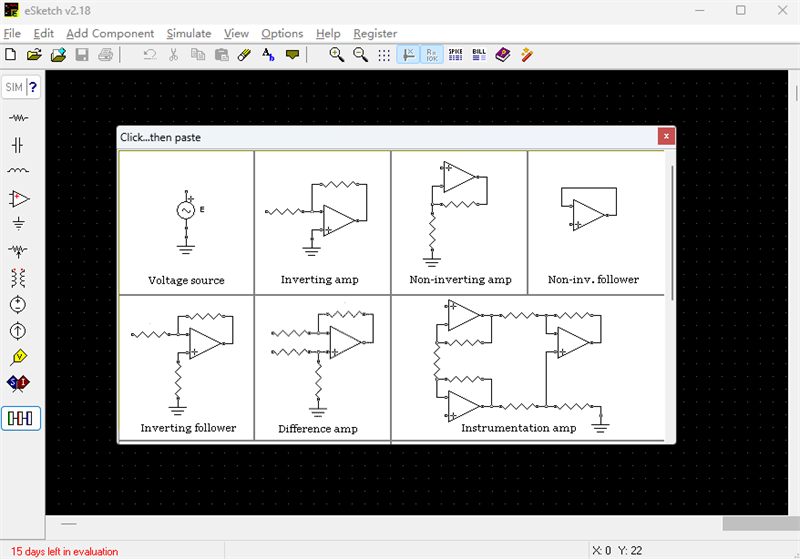Pick the Non-inverting amp template

tap(459, 222)
